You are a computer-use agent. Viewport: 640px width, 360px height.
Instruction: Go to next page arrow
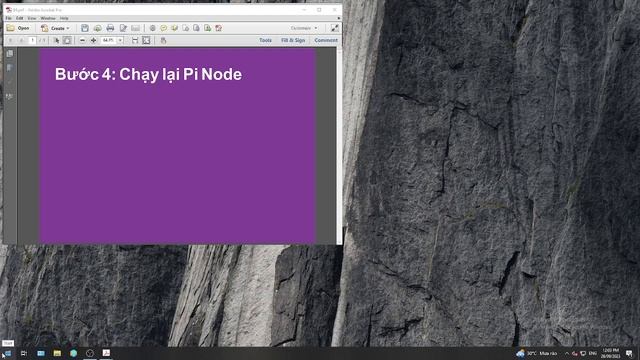coord(21,40)
